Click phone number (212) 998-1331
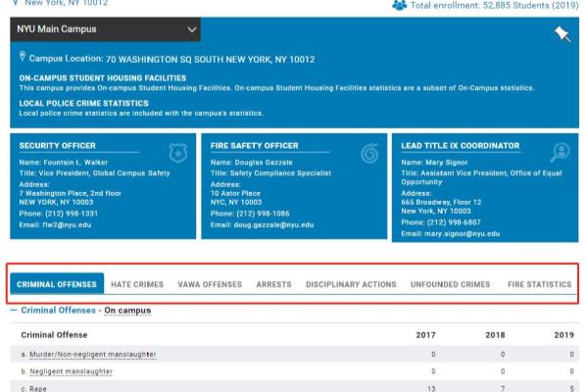The image size is (588, 392). (x=72, y=214)
